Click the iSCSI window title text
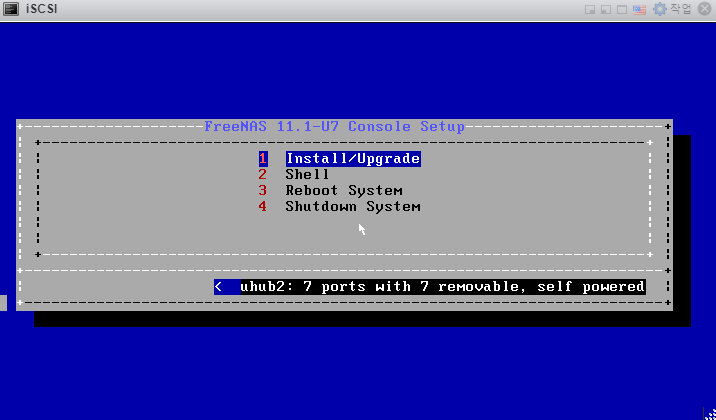716x420 pixels. [x=42, y=9]
